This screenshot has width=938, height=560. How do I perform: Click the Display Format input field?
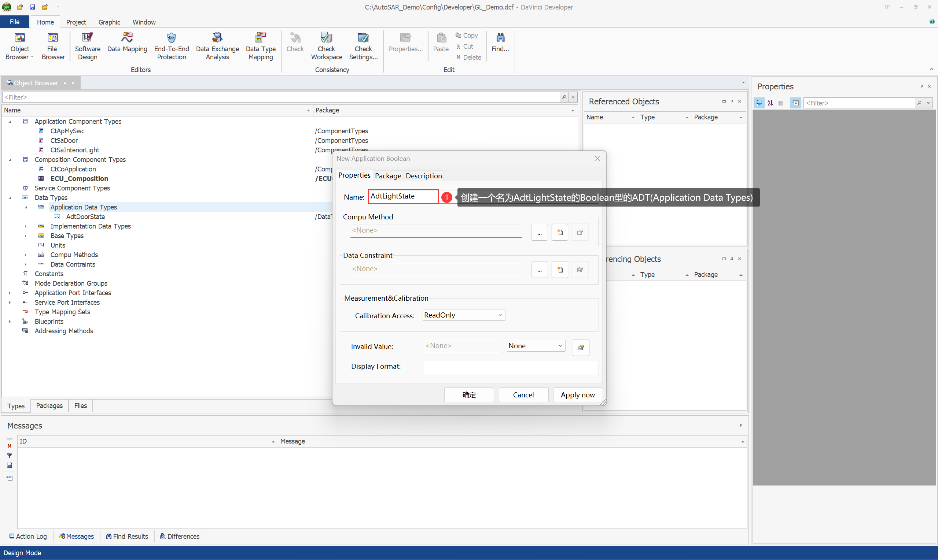click(511, 368)
